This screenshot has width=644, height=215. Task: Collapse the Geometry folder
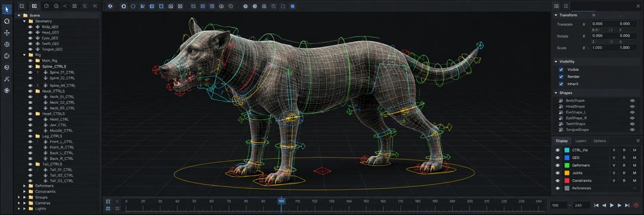[24, 21]
